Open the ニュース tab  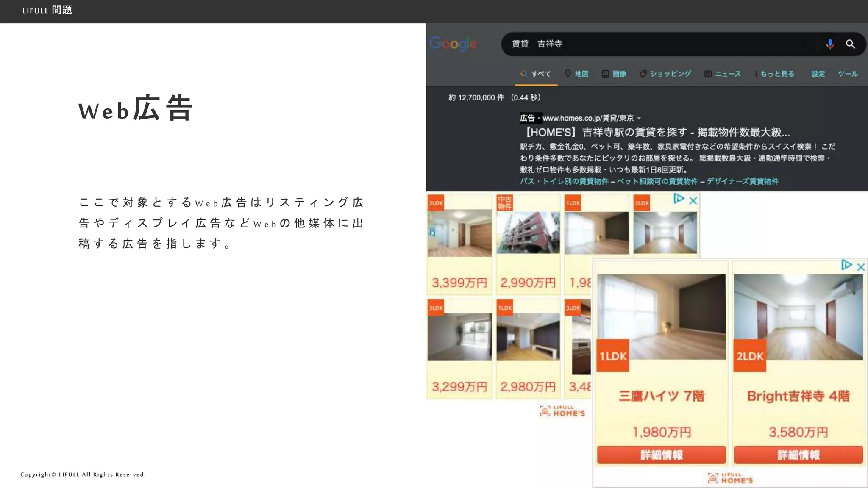click(x=723, y=74)
